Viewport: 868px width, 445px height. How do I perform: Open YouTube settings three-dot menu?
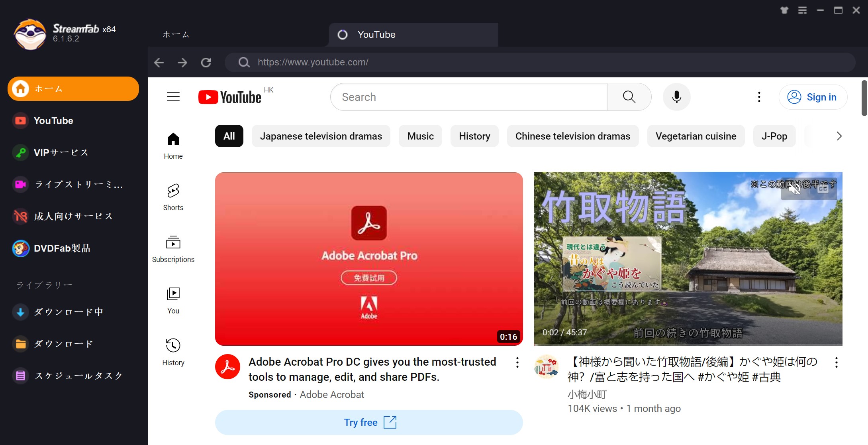pos(759,97)
